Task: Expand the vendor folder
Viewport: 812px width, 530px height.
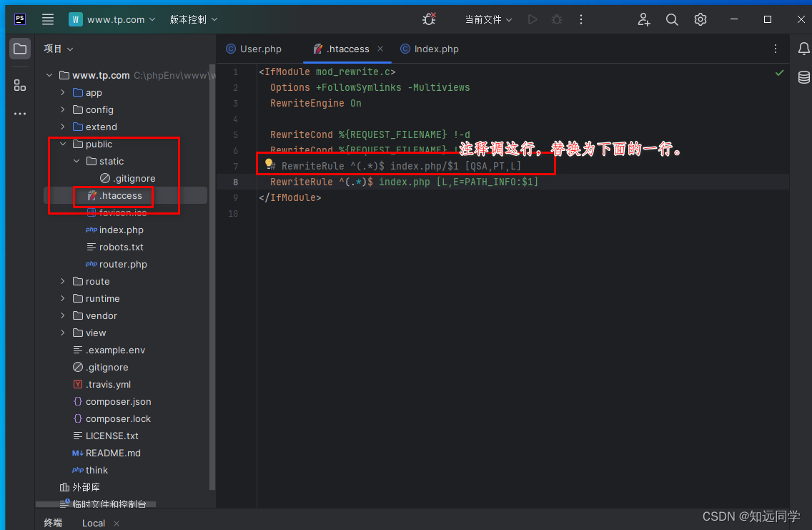Action: coord(63,315)
